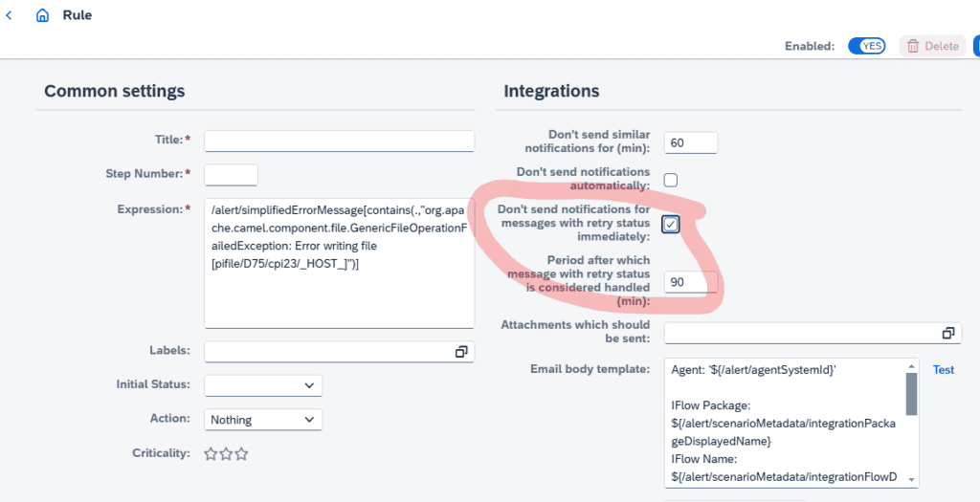The width and height of the screenshot is (980, 502).
Task: Uncheck Don't send notifications for retry status
Action: (671, 224)
